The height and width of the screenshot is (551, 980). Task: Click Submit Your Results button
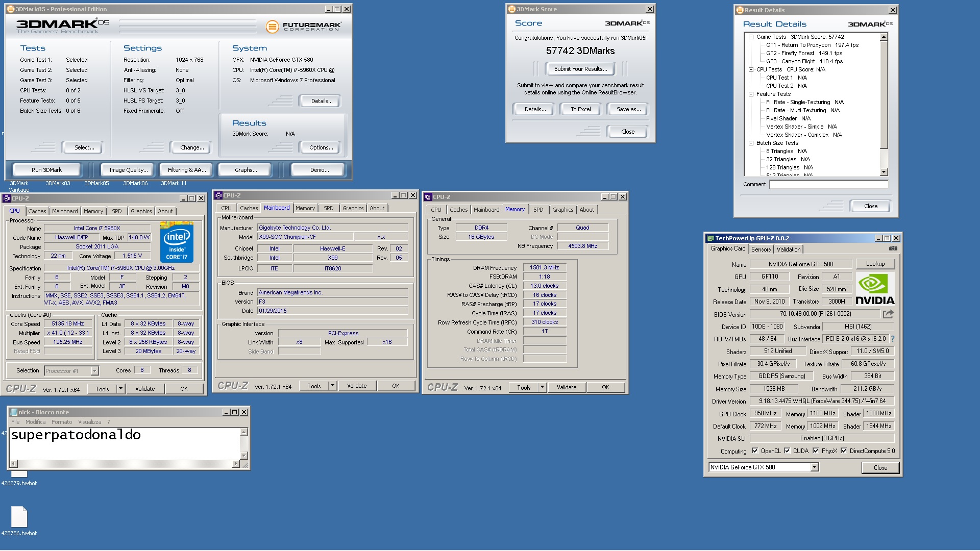coord(581,69)
